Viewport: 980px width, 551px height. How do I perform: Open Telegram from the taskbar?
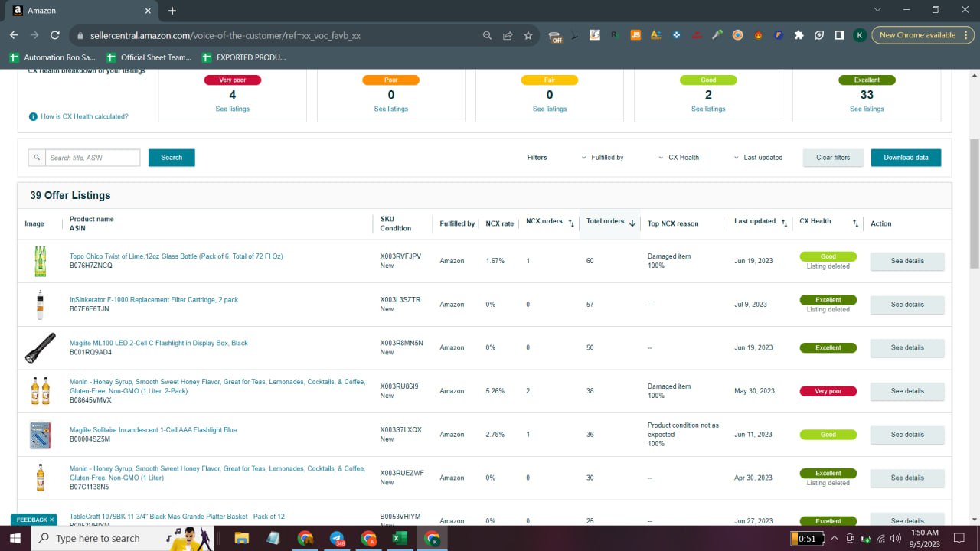tap(337, 538)
